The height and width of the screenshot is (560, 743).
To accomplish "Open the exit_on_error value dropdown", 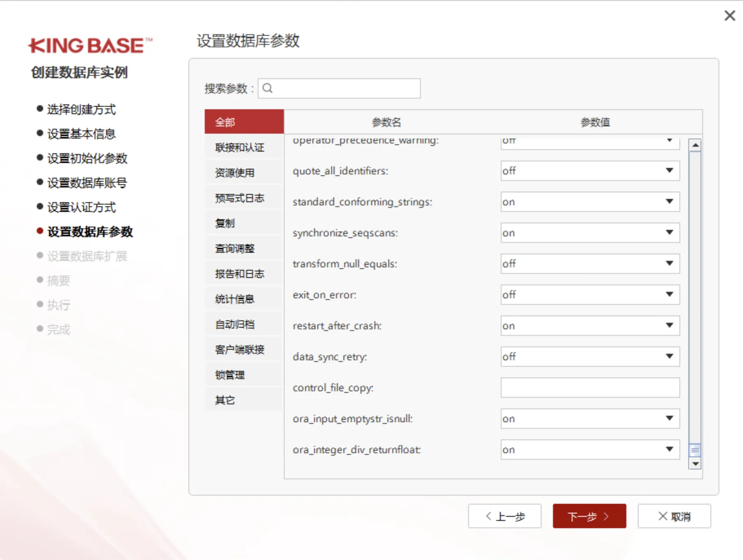I will click(x=669, y=295).
